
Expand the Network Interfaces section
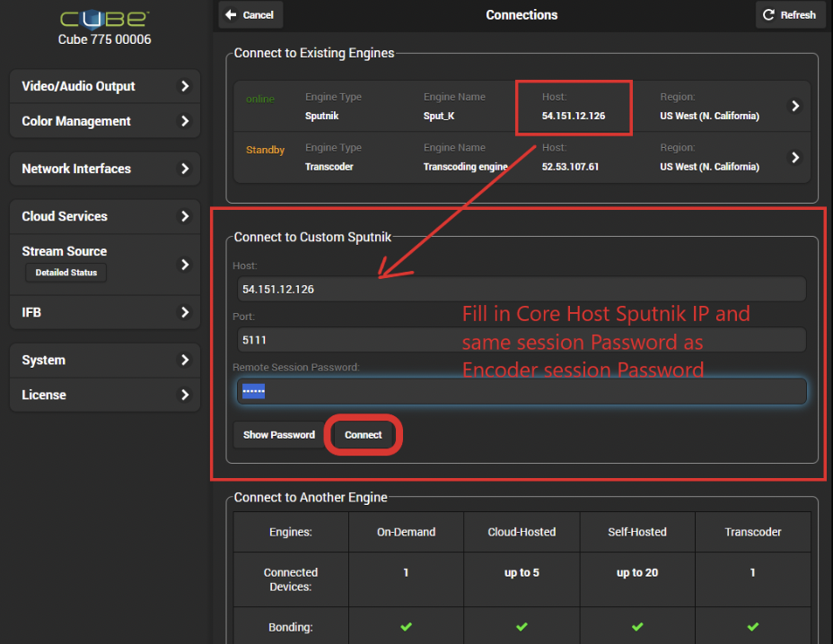(103, 168)
